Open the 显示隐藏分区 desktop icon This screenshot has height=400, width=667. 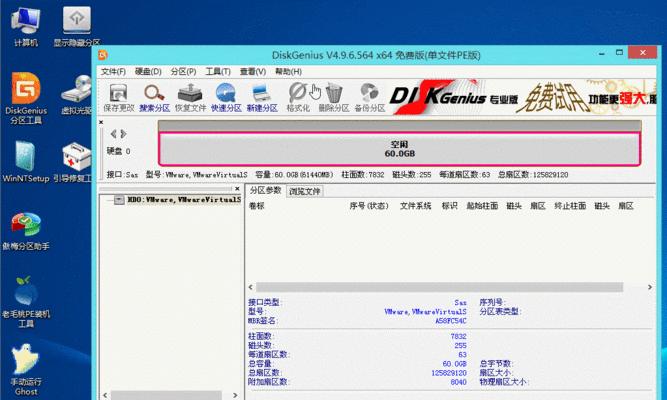pyautogui.click(x=77, y=26)
